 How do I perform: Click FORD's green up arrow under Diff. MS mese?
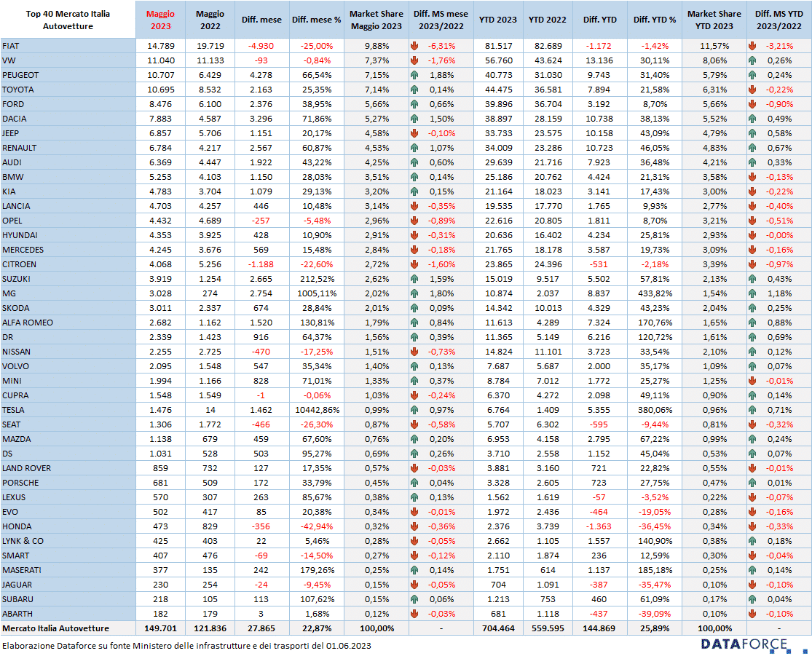click(x=414, y=104)
